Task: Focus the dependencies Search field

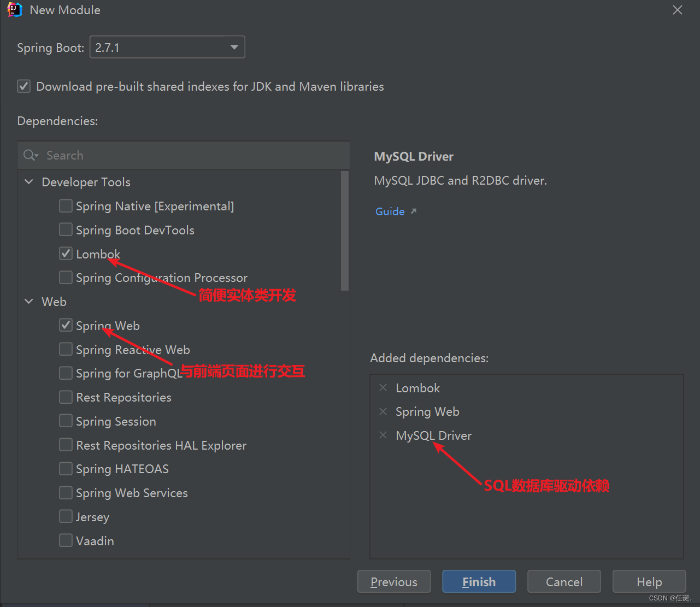Action: pyautogui.click(x=184, y=156)
